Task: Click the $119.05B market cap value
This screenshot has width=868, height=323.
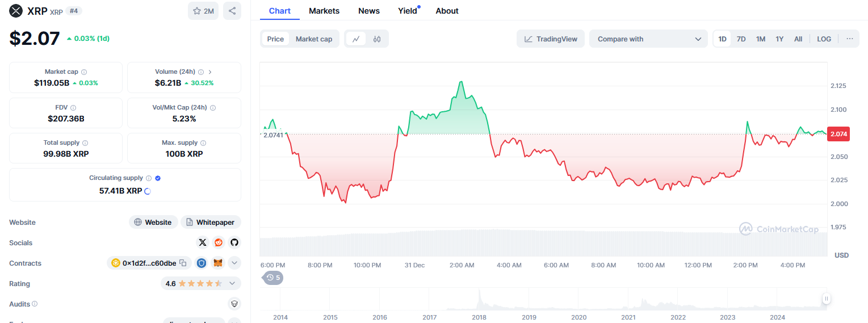Action: (x=52, y=83)
